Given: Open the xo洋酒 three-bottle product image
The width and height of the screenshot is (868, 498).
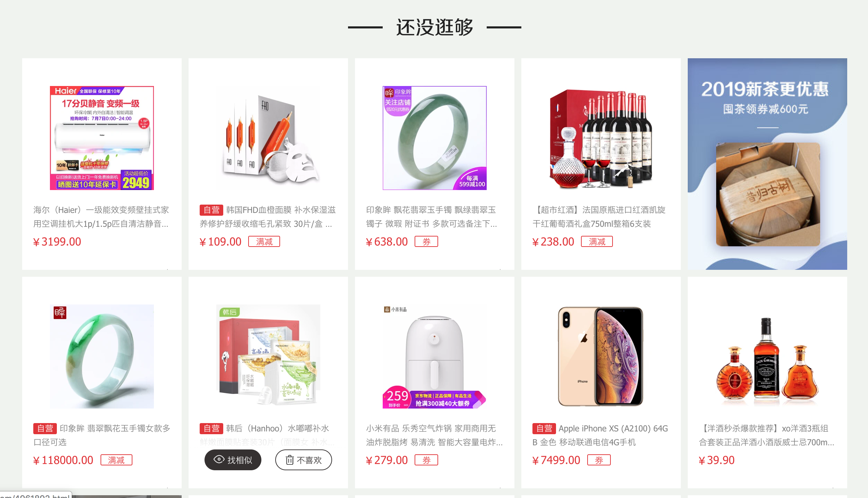Looking at the screenshot, I should [767, 357].
